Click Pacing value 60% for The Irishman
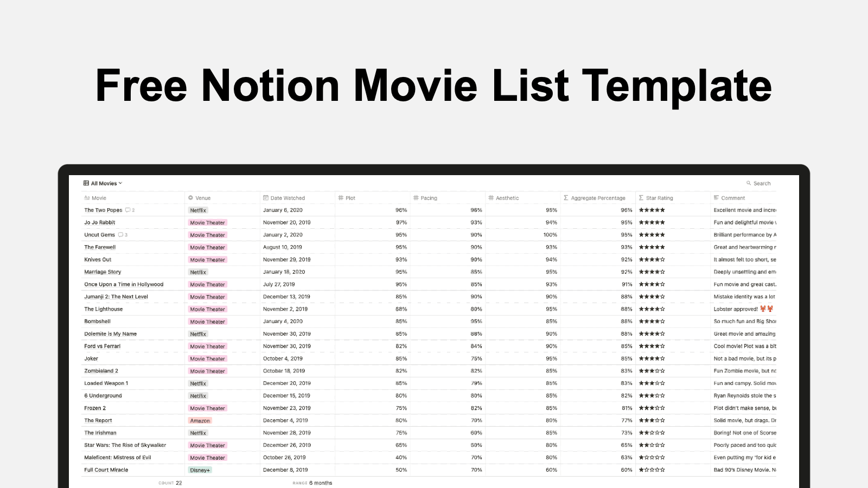 (476, 433)
